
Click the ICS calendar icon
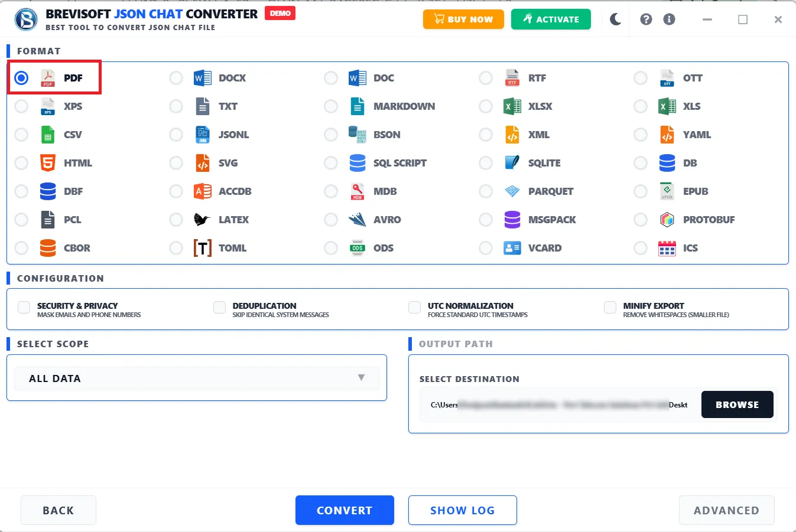(667, 248)
